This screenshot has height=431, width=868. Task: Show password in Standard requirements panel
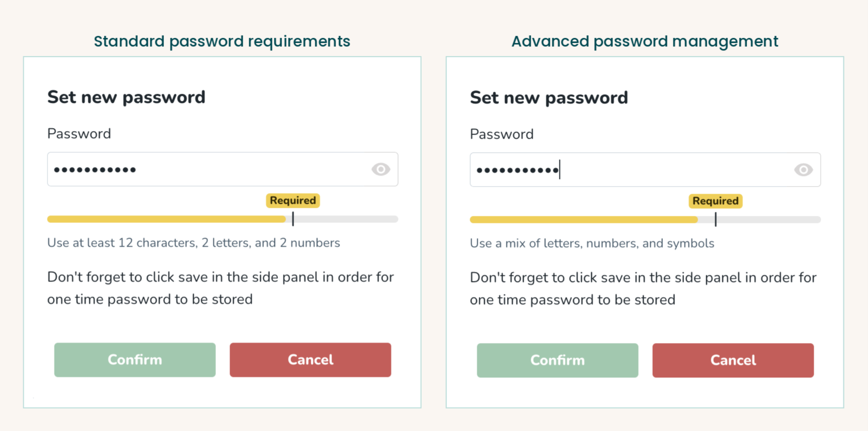tap(381, 169)
